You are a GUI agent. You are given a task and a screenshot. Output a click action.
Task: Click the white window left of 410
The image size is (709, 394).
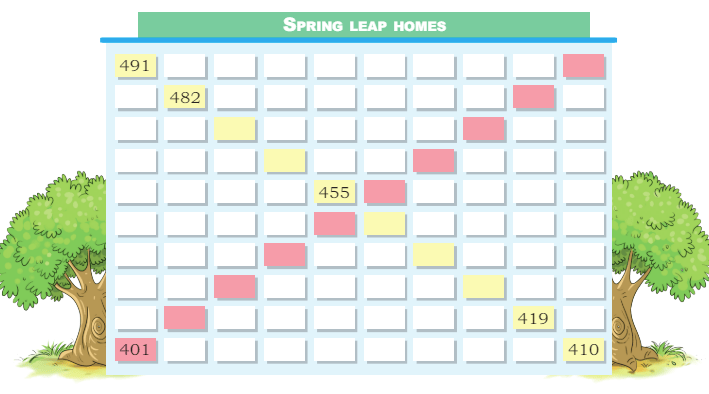pos(533,350)
